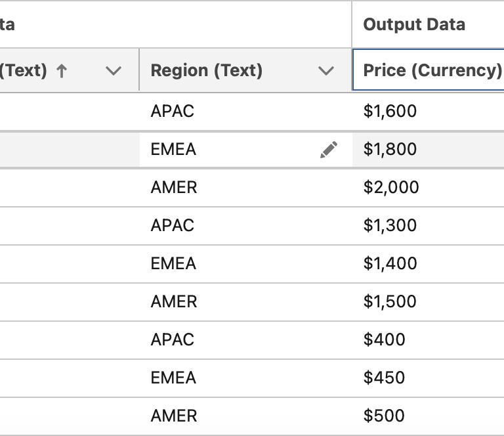The image size is (504, 436).
Task: Click the $400 price cell
Action: [385, 339]
